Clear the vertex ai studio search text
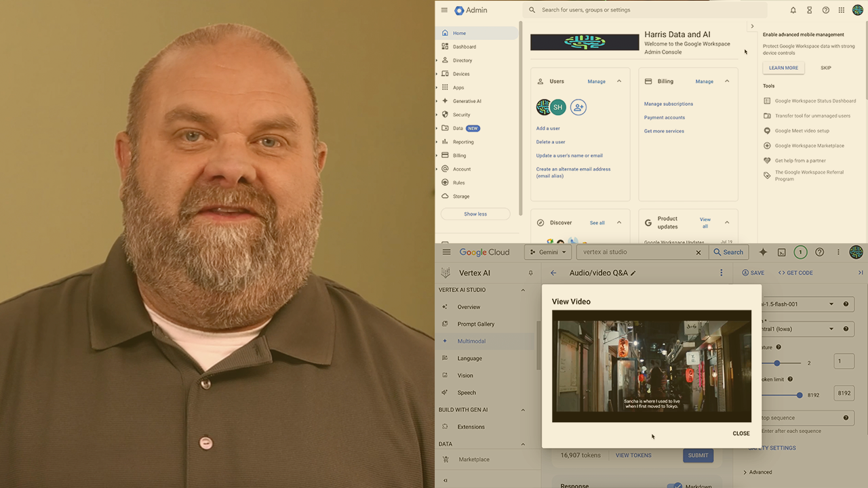This screenshot has height=488, width=868. [x=698, y=252]
